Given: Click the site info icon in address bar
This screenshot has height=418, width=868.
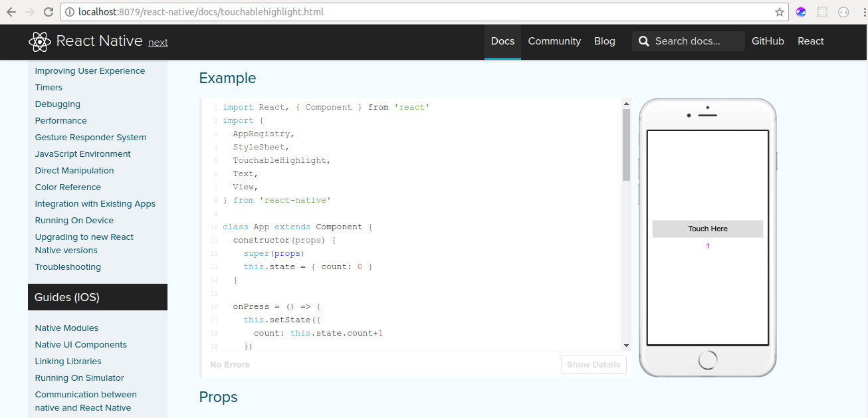Looking at the screenshot, I should 70,12.
